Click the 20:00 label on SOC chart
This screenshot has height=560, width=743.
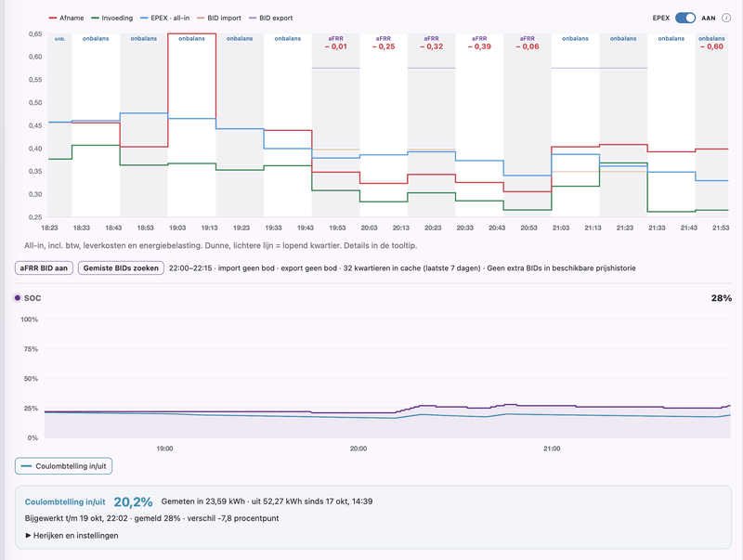tap(358, 449)
